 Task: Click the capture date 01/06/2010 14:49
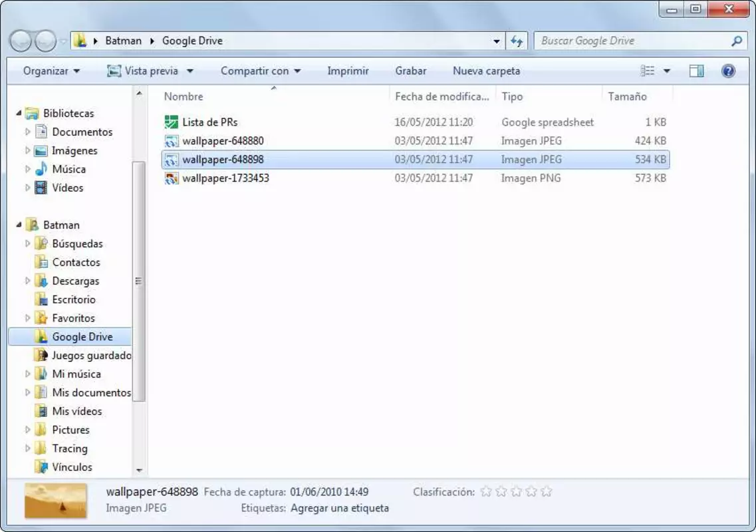click(329, 492)
